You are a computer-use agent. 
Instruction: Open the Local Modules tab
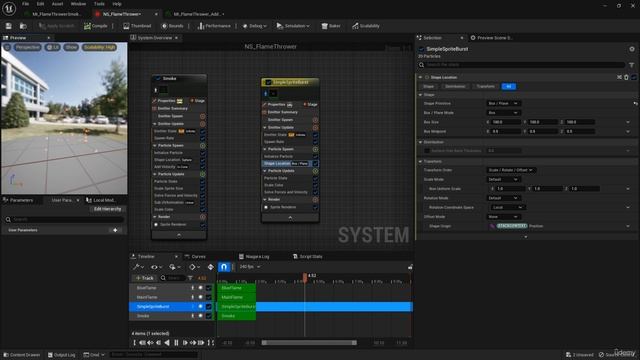click(101, 200)
